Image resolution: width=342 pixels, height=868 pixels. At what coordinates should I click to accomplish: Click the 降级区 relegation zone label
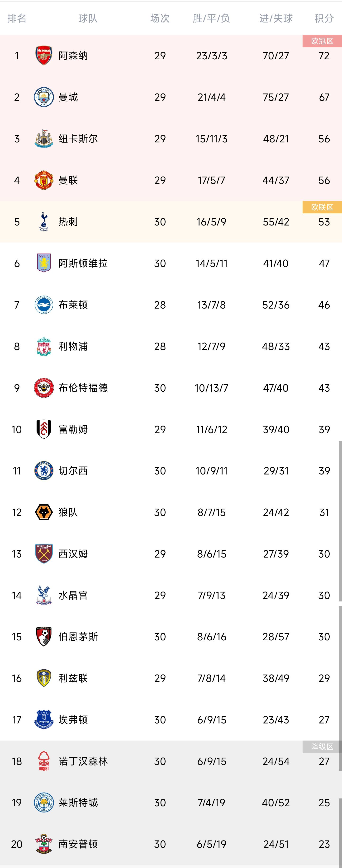[x=322, y=747]
